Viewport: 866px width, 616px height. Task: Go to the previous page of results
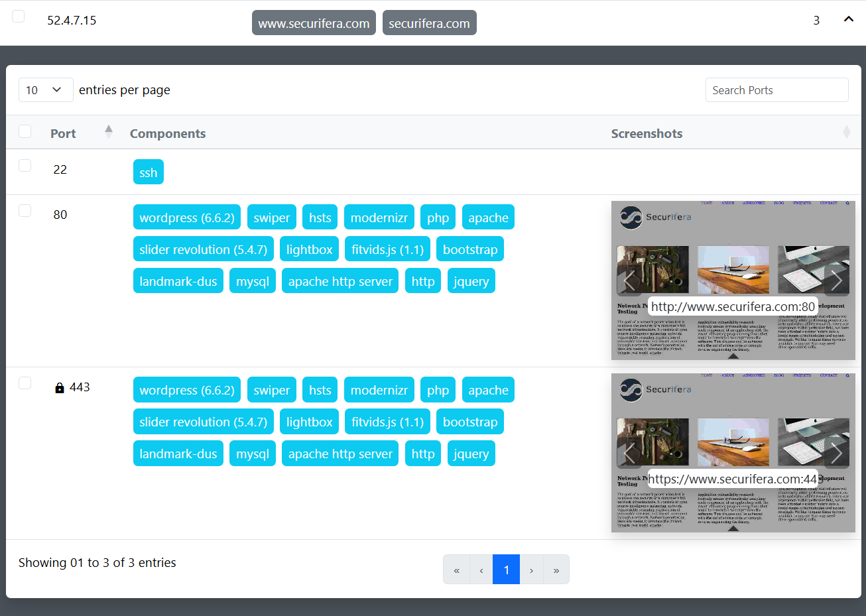(481, 570)
